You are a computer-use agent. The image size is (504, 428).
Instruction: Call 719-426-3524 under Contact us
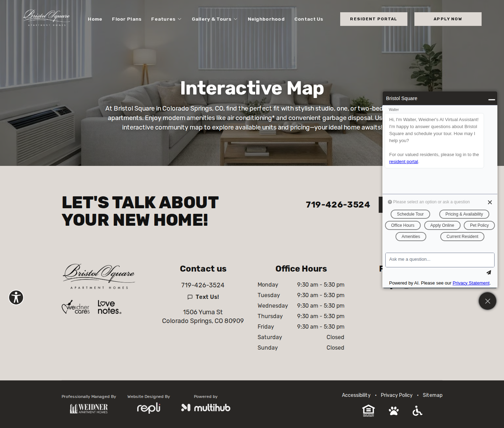click(203, 285)
